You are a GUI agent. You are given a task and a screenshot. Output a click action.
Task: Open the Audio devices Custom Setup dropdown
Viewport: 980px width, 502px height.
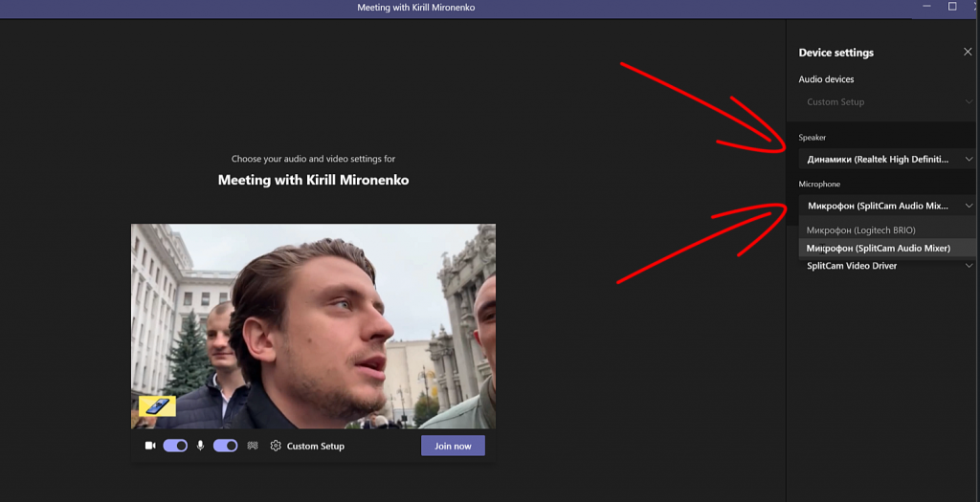886,101
